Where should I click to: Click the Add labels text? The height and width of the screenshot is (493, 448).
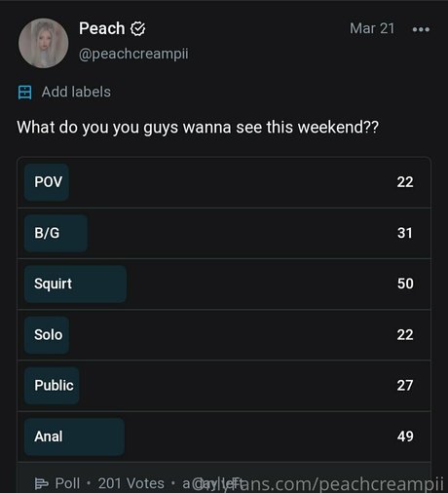pyautogui.click(x=76, y=92)
